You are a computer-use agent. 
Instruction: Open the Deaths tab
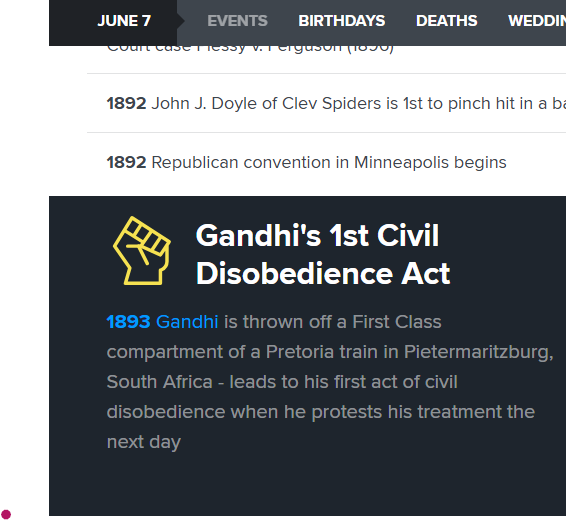tap(447, 21)
